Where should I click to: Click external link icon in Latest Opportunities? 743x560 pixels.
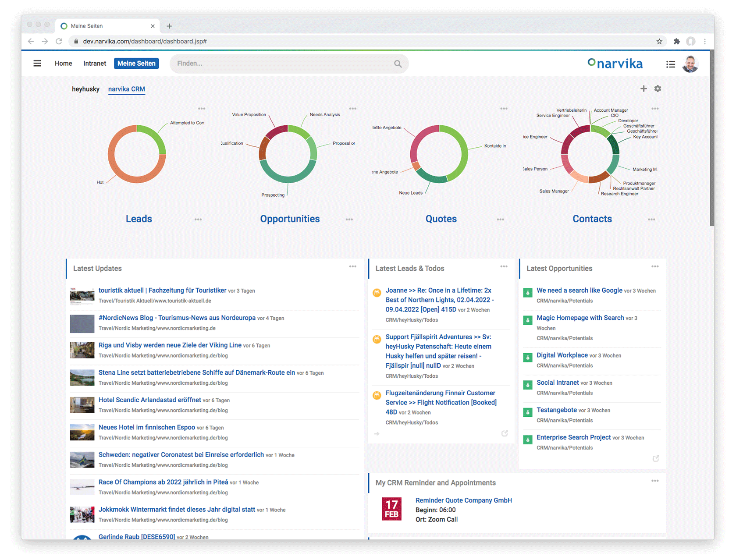point(656,458)
